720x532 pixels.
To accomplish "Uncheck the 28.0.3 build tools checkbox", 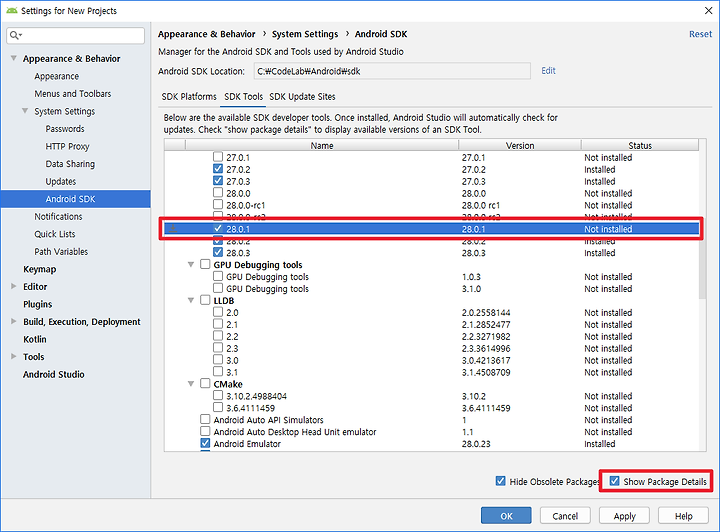I will [x=218, y=252].
